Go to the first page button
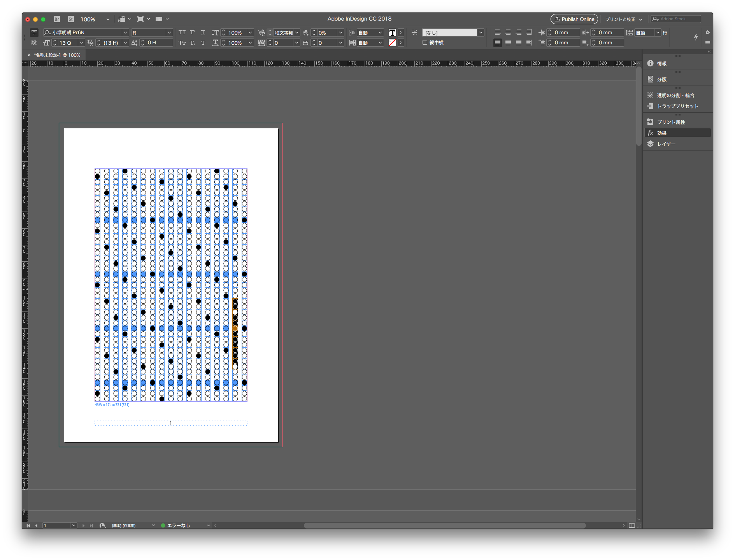 pyautogui.click(x=28, y=525)
